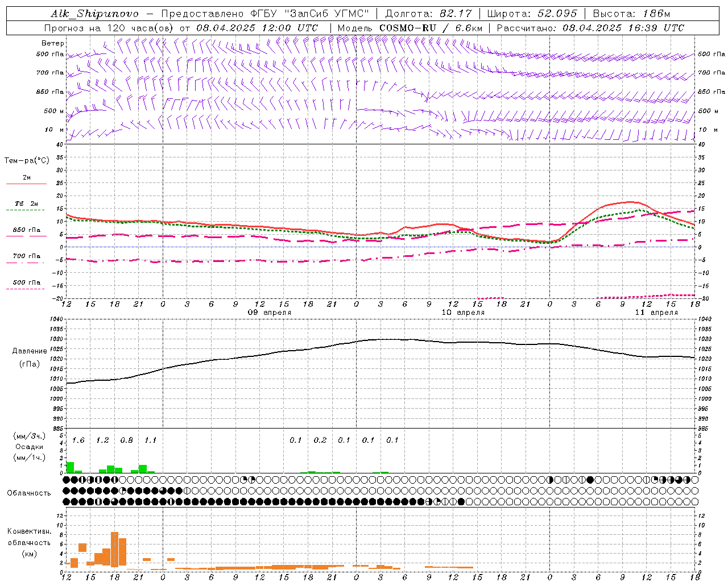
Task: Click the 1.2 precipitation amount
Action: pyautogui.click(x=102, y=440)
